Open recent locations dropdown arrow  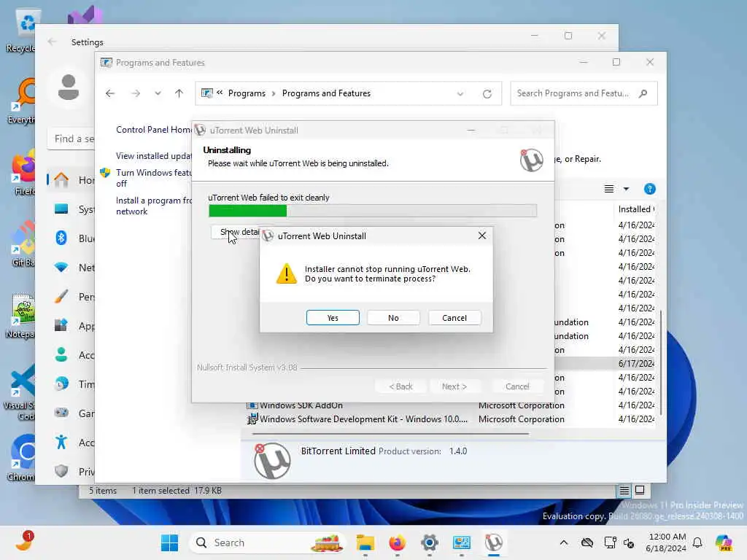[x=158, y=93]
